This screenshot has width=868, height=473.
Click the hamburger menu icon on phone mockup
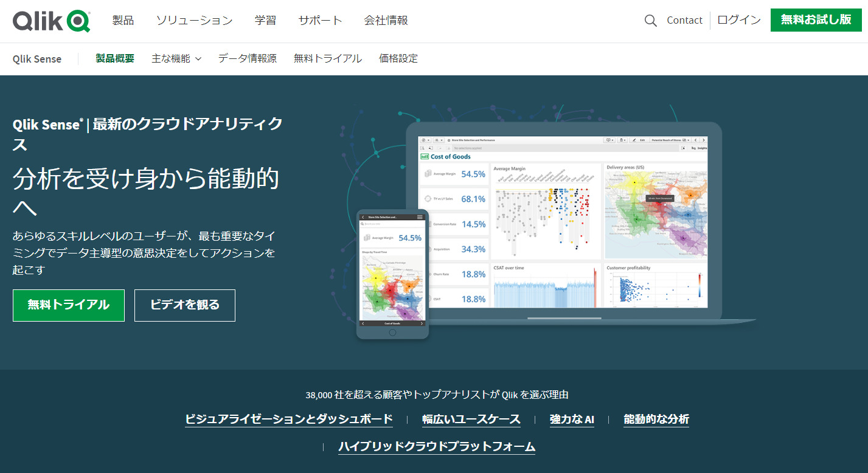(x=420, y=217)
